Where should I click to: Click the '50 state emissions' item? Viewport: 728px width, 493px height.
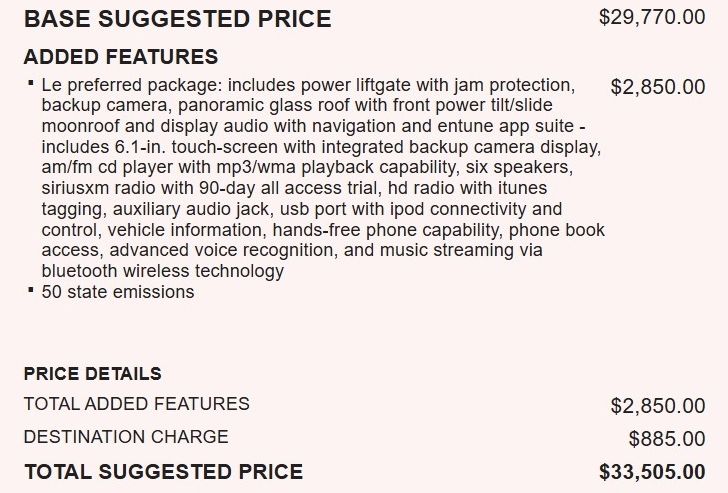pos(118,292)
